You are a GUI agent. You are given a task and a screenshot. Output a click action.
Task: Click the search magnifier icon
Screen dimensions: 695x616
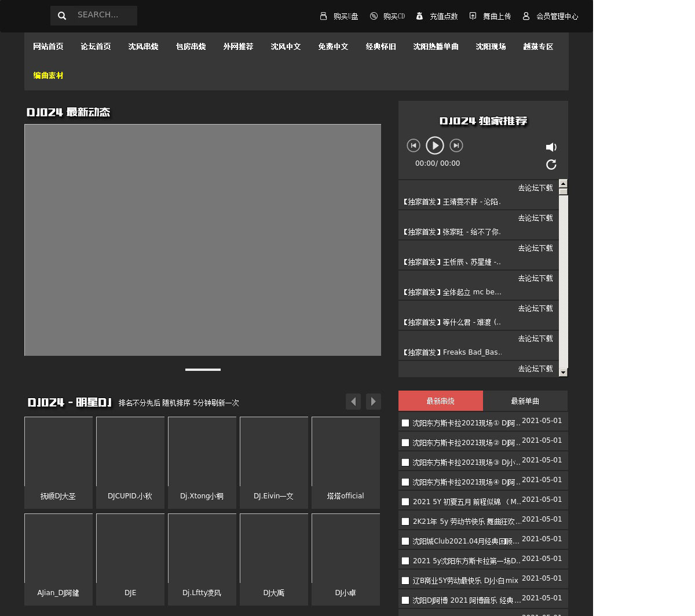62,16
